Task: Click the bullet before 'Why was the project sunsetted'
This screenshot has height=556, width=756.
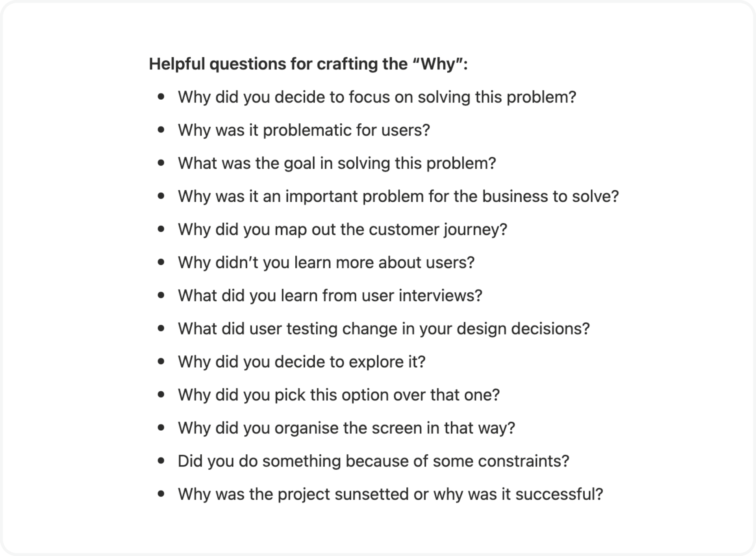Action: tap(161, 493)
